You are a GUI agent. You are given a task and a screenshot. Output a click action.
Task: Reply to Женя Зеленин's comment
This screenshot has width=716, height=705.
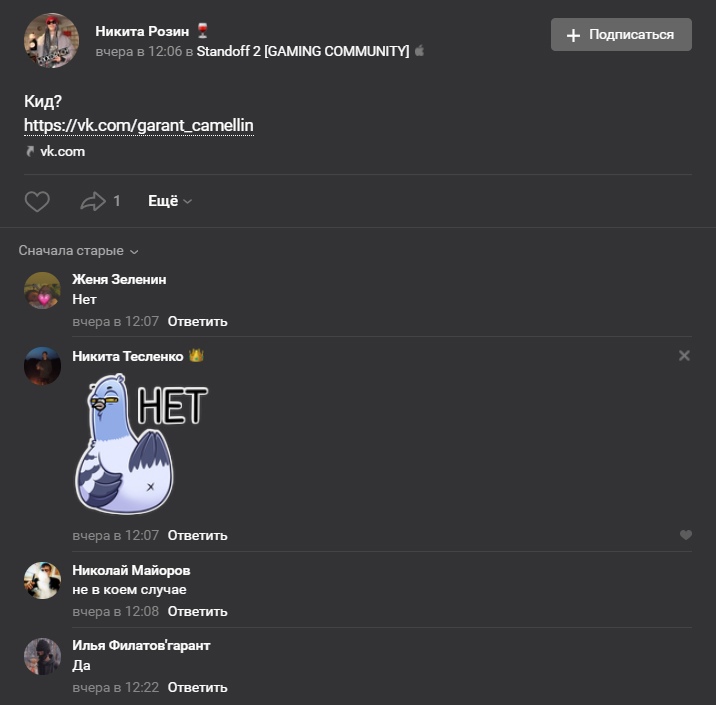pos(197,321)
